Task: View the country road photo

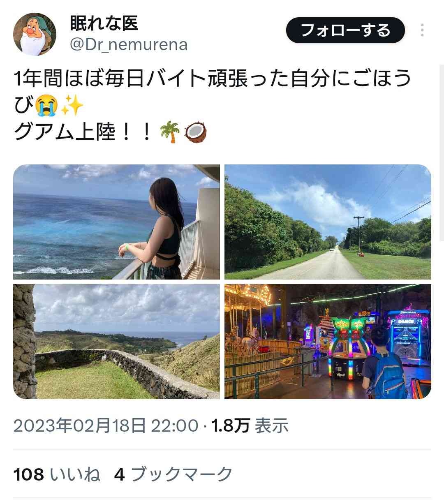Action: 328,222
